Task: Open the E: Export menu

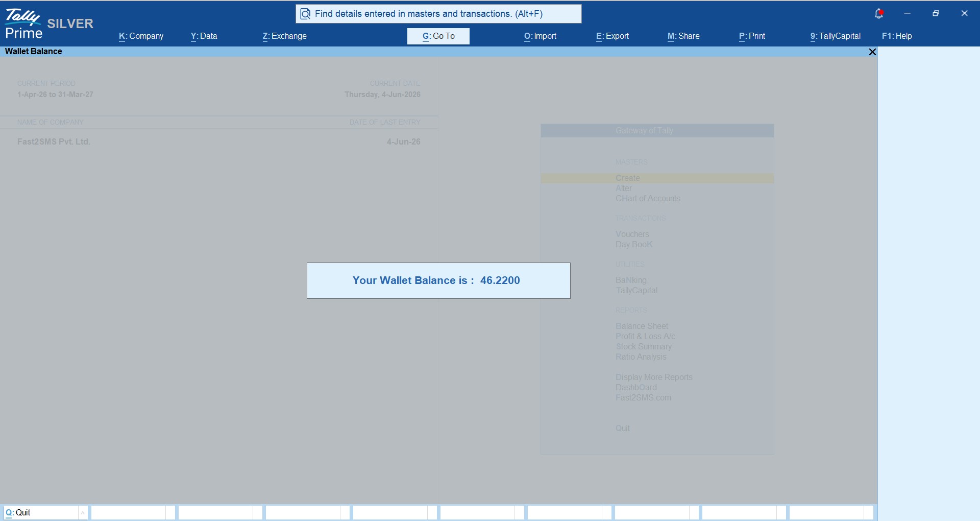Action: (612, 36)
